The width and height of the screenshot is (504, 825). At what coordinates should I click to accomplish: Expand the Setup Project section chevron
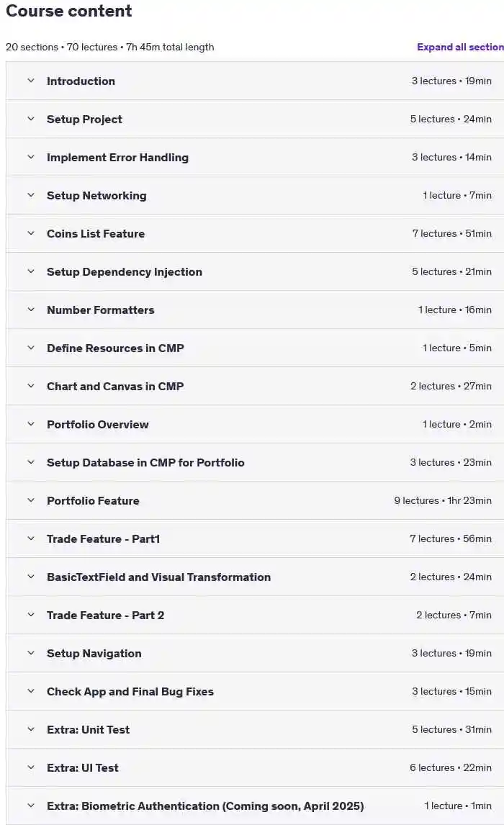coord(31,119)
